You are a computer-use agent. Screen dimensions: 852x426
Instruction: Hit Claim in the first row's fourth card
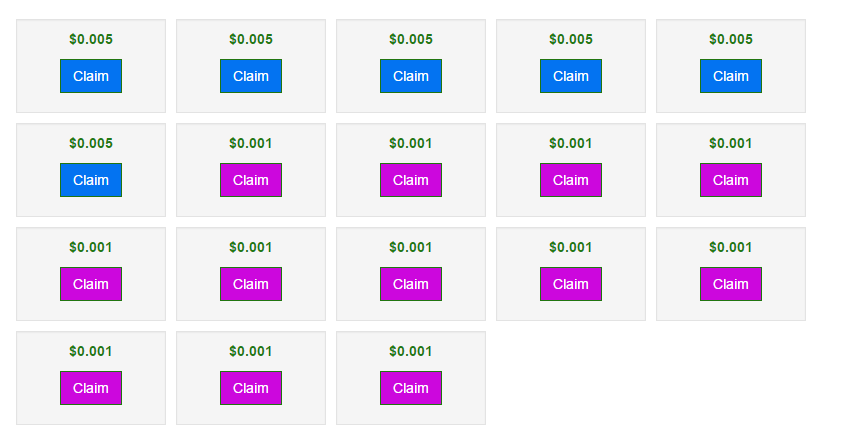pyautogui.click(x=571, y=76)
